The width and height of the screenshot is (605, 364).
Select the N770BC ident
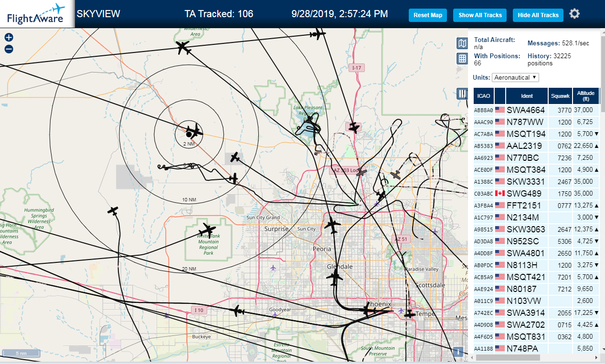(x=522, y=157)
